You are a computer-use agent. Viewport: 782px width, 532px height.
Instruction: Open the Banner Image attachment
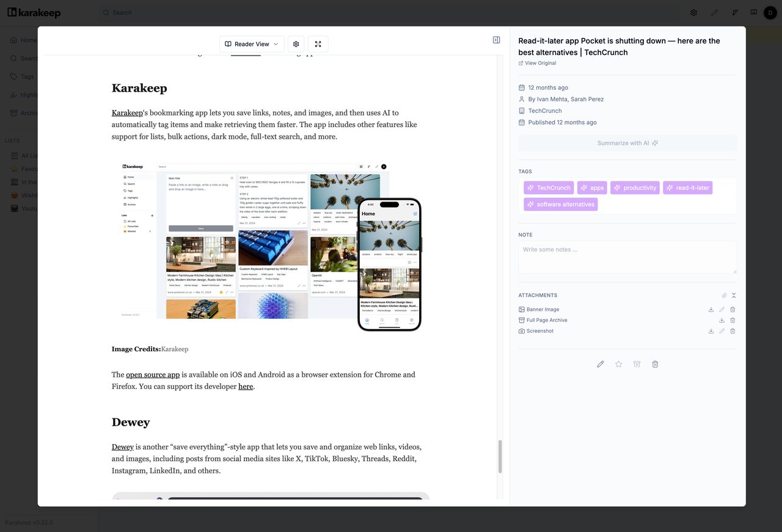[539, 310]
